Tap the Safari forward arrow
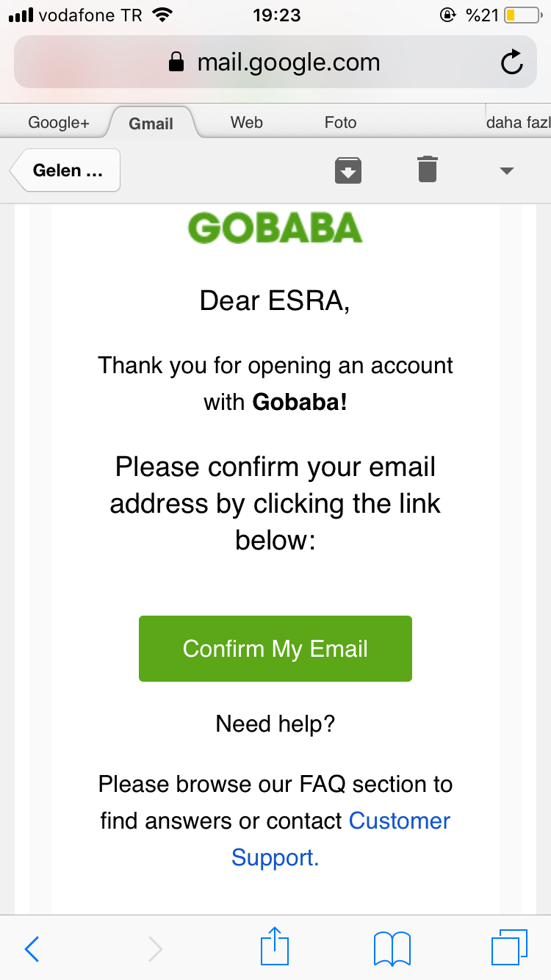The width and height of the screenshot is (551, 980). (155, 948)
